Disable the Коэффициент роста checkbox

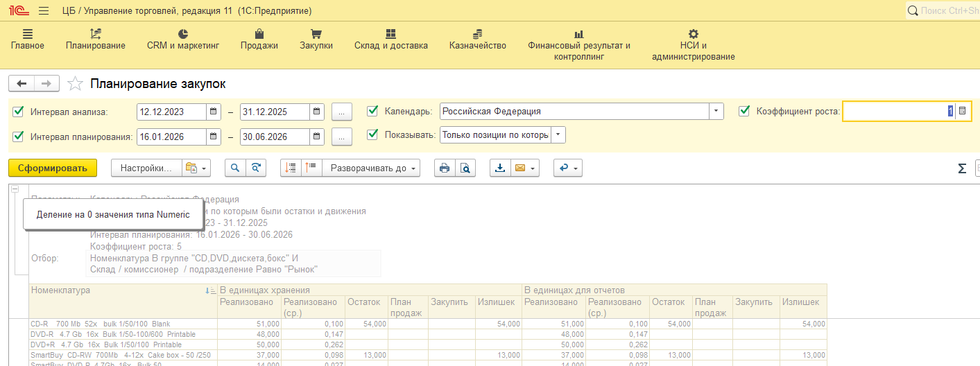pos(744,112)
